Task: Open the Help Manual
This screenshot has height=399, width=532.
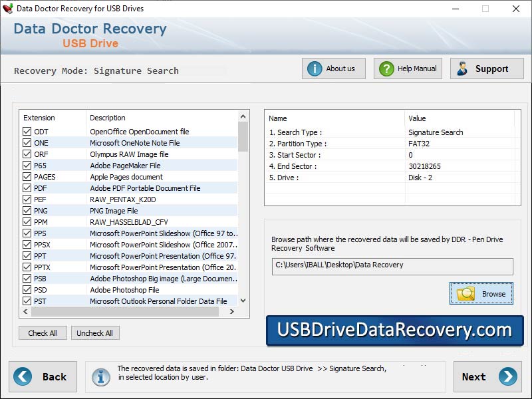Action: coord(407,68)
